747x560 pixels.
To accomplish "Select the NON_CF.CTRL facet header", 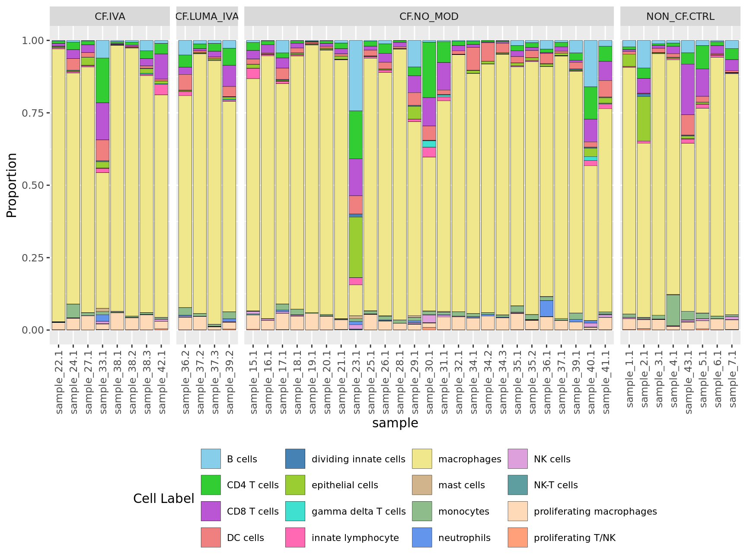I will tap(680, 16).
